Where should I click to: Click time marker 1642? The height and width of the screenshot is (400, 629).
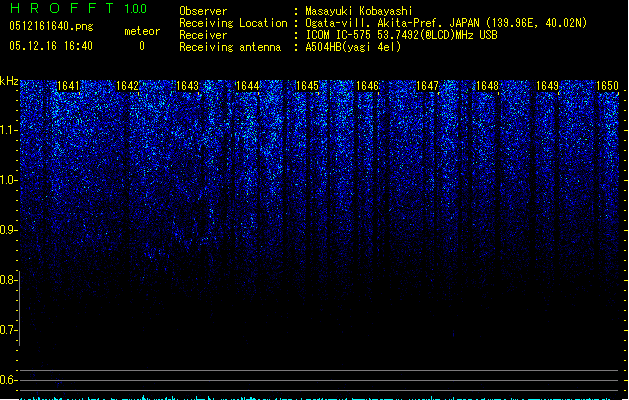click(127, 86)
